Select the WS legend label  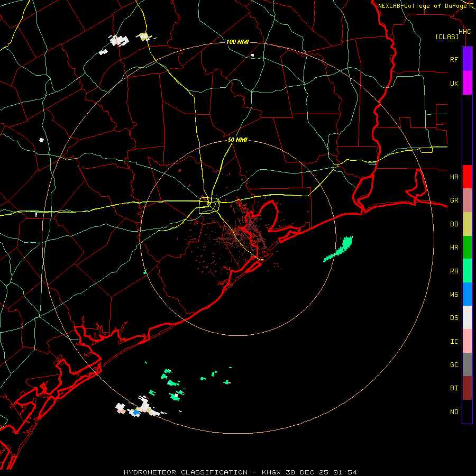point(454,294)
